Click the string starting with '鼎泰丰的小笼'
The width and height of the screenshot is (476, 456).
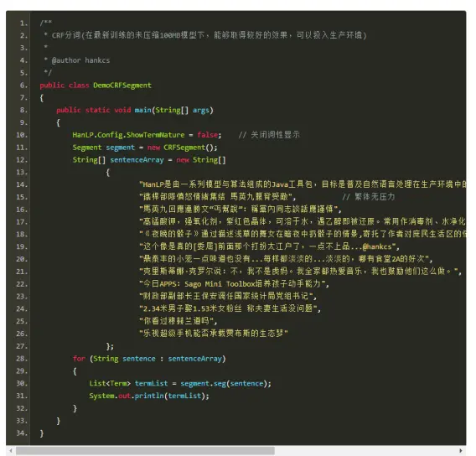(284, 259)
